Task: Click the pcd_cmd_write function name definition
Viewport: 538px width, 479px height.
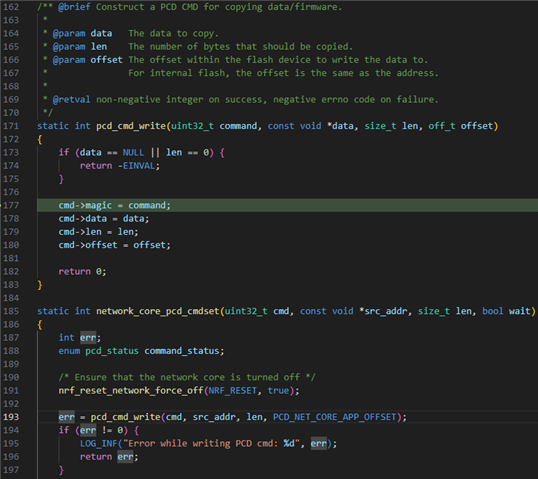Action: coord(131,126)
